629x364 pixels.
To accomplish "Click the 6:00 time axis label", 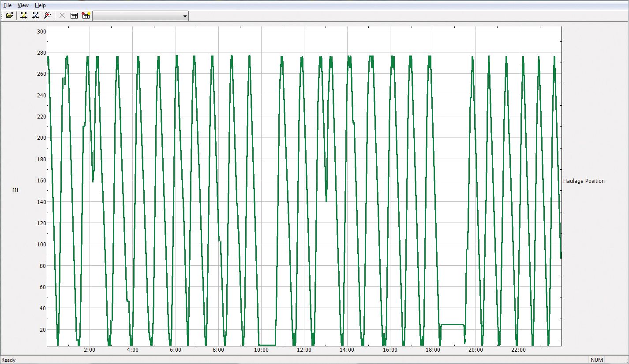I will (x=175, y=350).
